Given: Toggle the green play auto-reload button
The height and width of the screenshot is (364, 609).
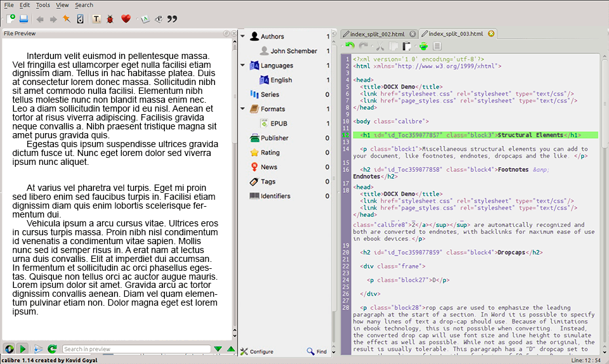Looking at the screenshot, I should pyautogui.click(x=23, y=349).
